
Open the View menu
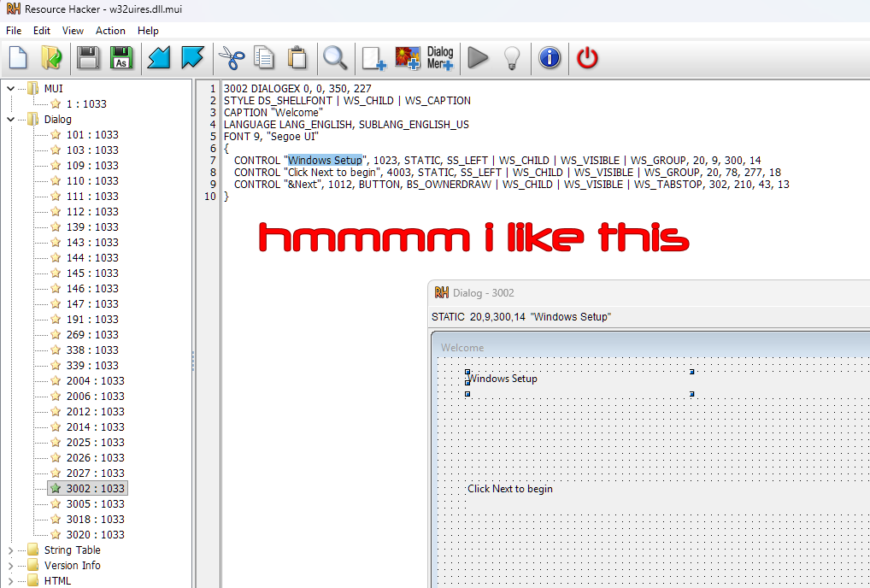pos(73,31)
